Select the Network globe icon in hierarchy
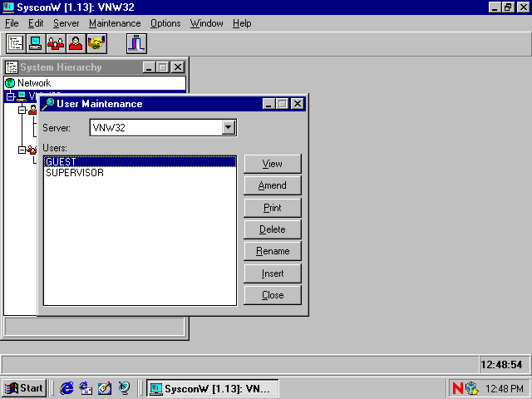532x399 pixels. [10, 83]
